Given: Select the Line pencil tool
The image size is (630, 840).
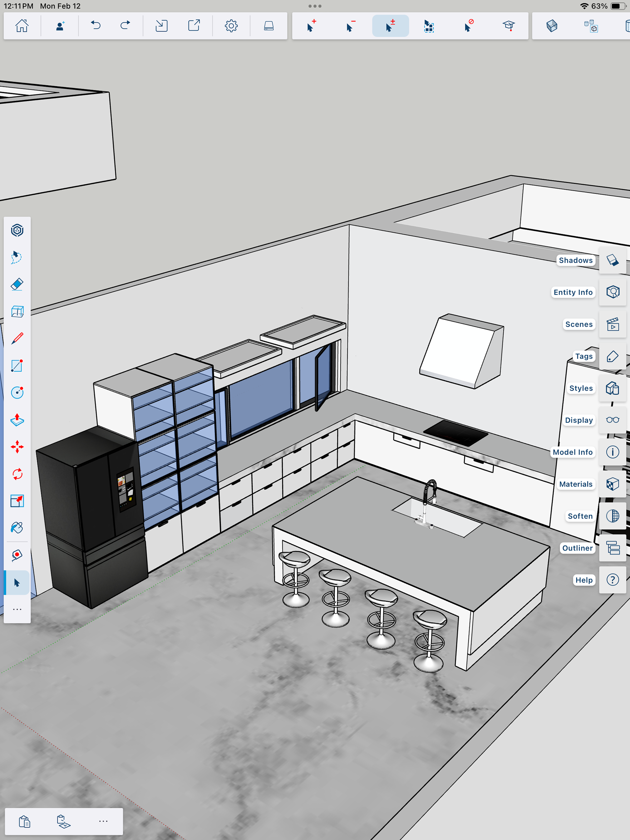Looking at the screenshot, I should 17,338.
